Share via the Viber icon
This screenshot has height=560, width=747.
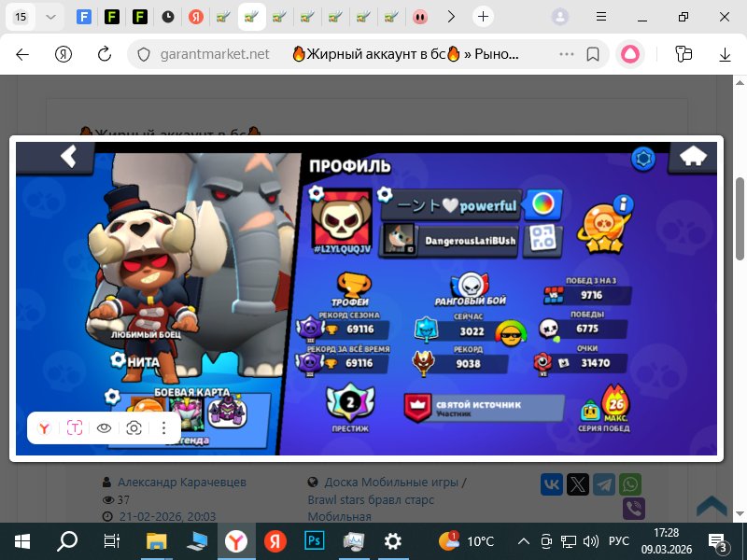[x=633, y=509]
